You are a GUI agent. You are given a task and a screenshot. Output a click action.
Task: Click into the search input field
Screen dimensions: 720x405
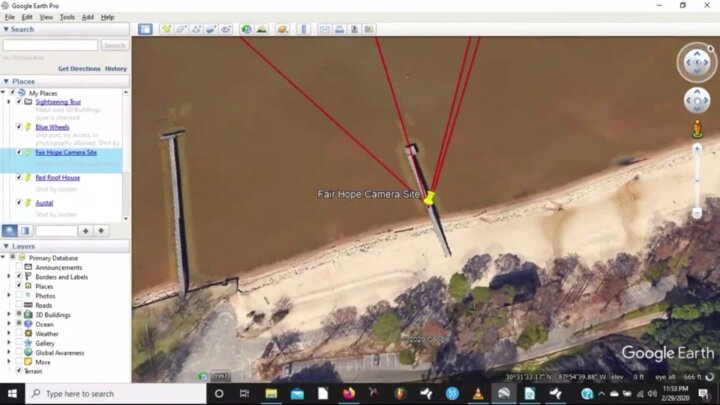point(50,45)
